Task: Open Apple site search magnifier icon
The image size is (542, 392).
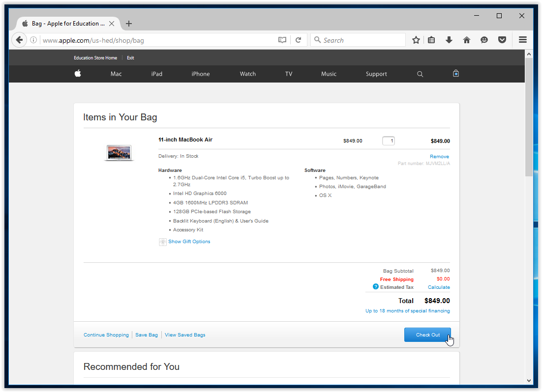Action: pyautogui.click(x=420, y=74)
